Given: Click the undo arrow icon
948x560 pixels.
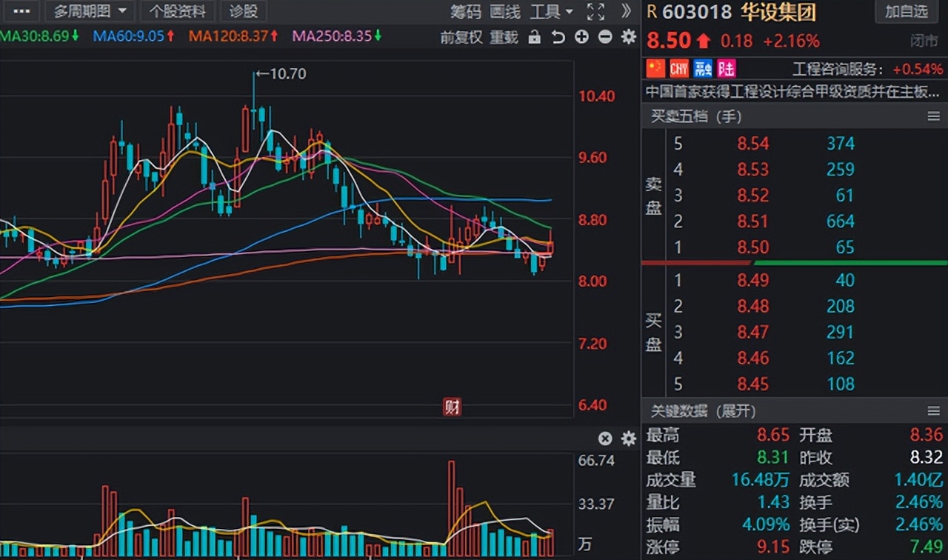Looking at the screenshot, I should (x=558, y=37).
